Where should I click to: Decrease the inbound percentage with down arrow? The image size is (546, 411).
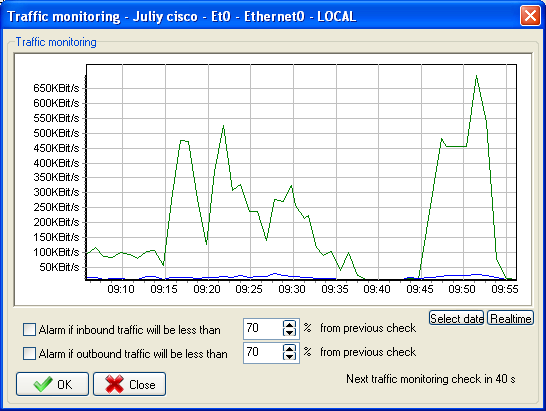(289, 332)
